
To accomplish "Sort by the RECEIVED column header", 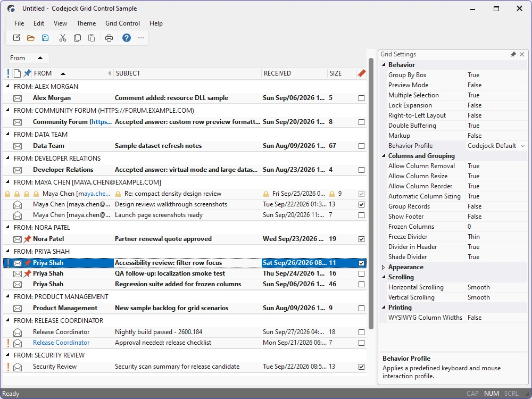I will 294,73.
